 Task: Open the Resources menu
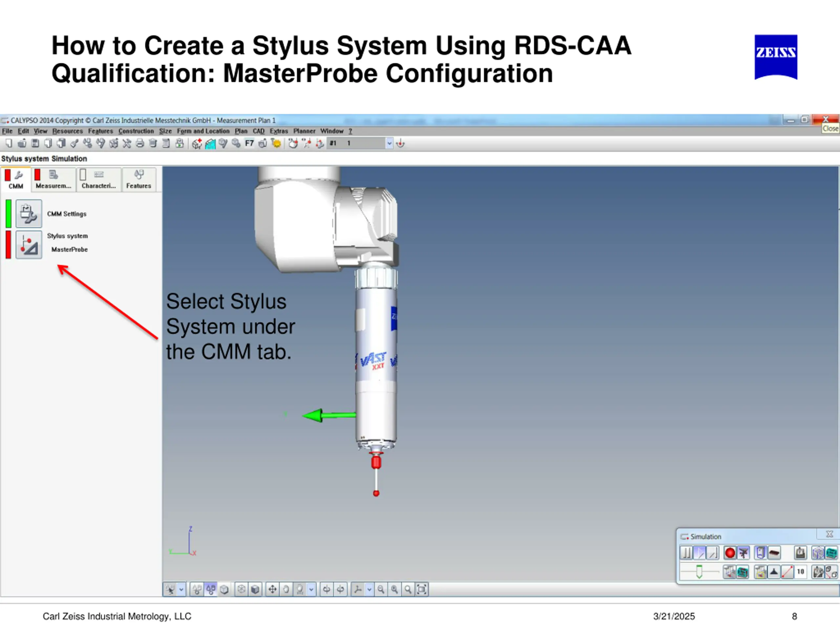[67, 131]
